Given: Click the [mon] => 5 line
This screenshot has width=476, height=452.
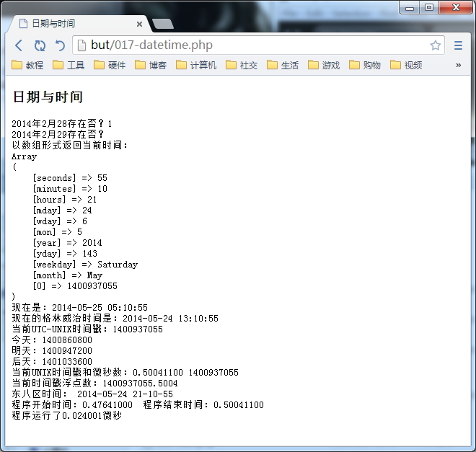Looking at the screenshot, I should coord(58,231).
